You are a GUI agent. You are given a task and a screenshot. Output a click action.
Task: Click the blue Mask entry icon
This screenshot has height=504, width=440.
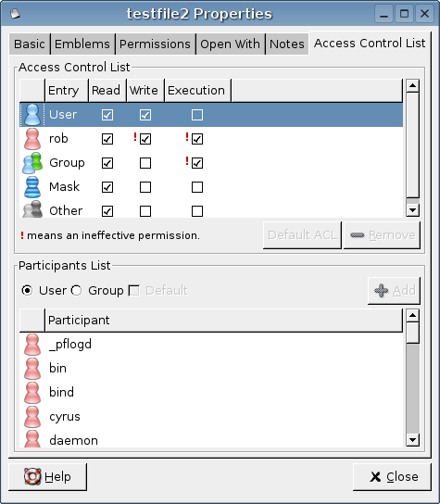click(32, 187)
